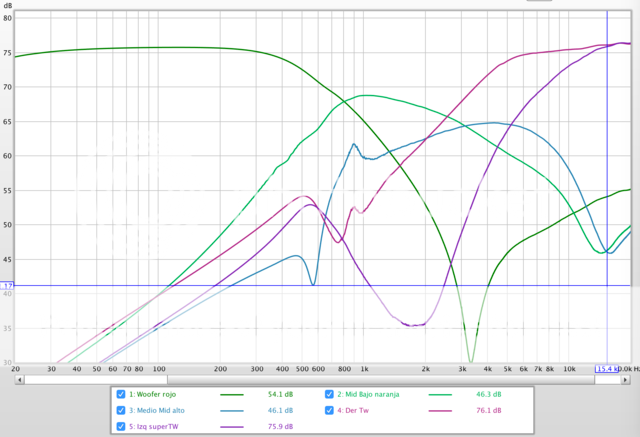Hide the Der Tw trace checkbox

[x=331, y=409]
